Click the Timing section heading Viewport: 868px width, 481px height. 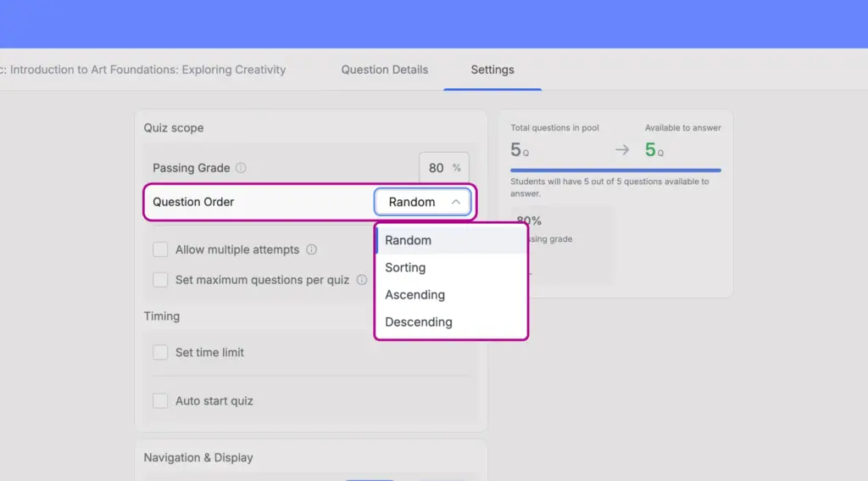click(162, 316)
